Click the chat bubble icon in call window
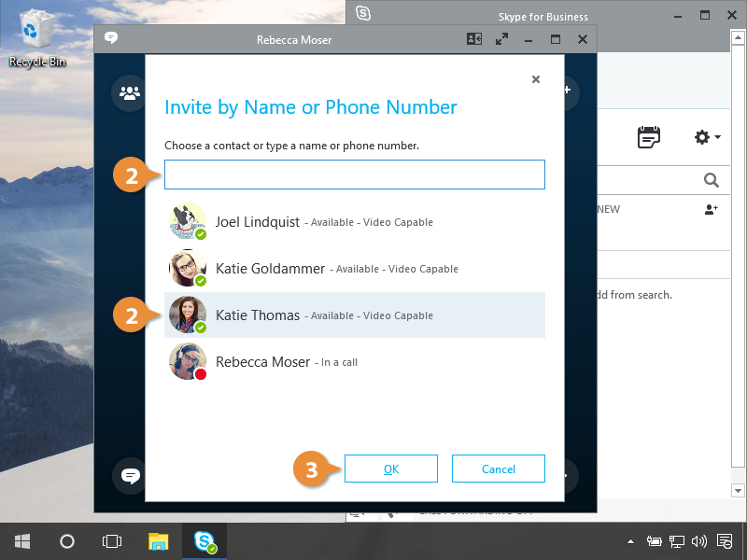The height and width of the screenshot is (560, 747). [x=130, y=476]
